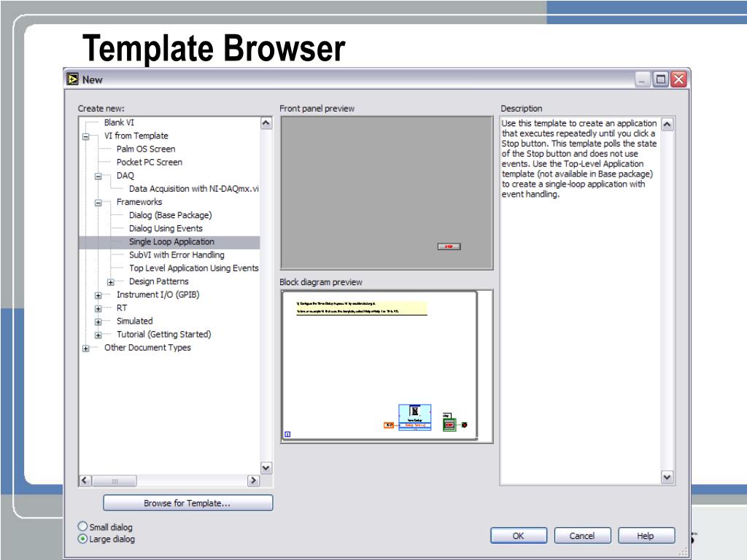Click the Instrument I/O (GPIB) label

click(x=158, y=295)
